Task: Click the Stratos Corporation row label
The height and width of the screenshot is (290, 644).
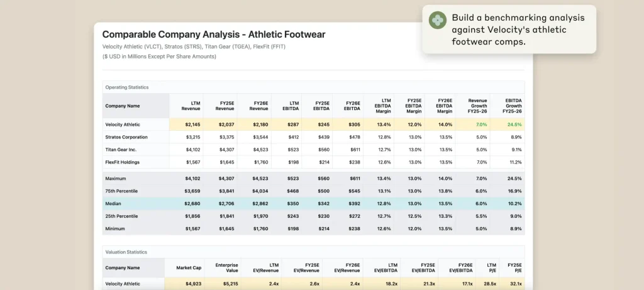Action: (126, 137)
